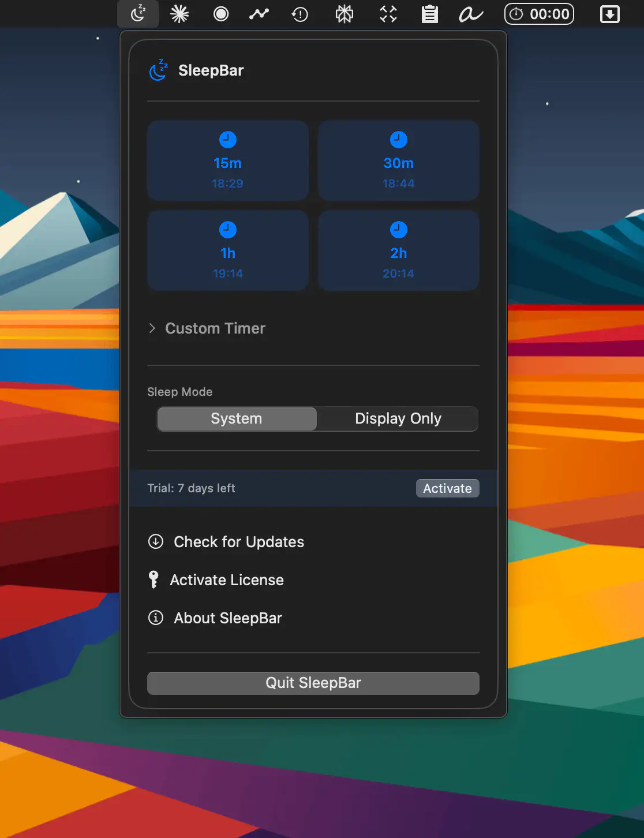644x838 pixels.
Task: Select Activate License
Action: click(226, 579)
